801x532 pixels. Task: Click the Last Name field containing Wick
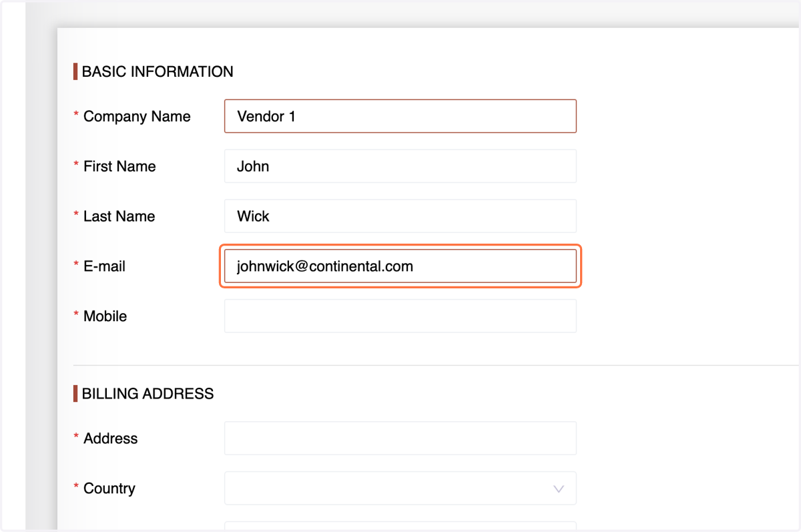pos(400,216)
